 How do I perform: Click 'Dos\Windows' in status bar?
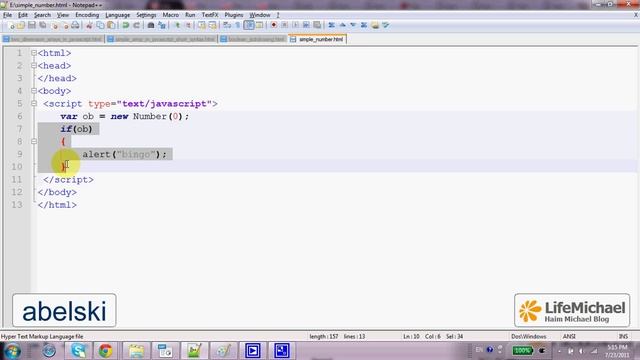(529, 336)
